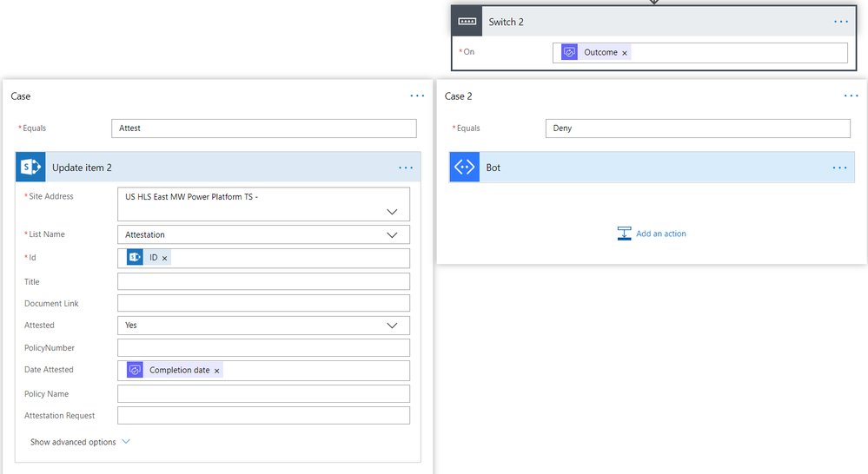Click the Case 2 title text
The image size is (868, 474).
(459, 96)
